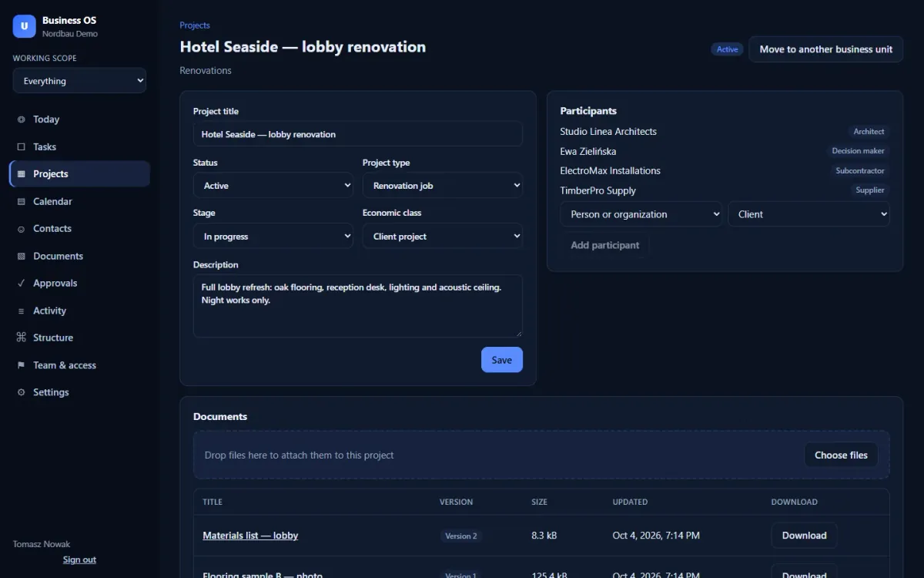924x578 pixels.
Task: Click ElectroMax Installations participant
Action: (611, 171)
